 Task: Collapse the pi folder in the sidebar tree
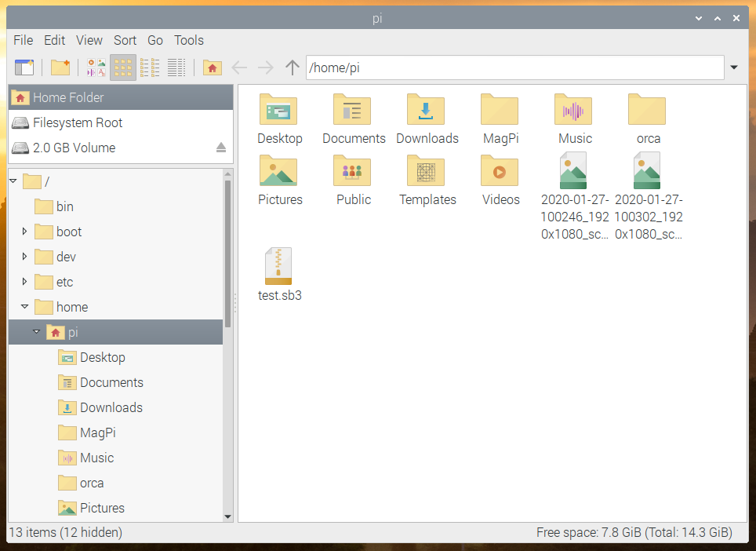pyautogui.click(x=36, y=332)
